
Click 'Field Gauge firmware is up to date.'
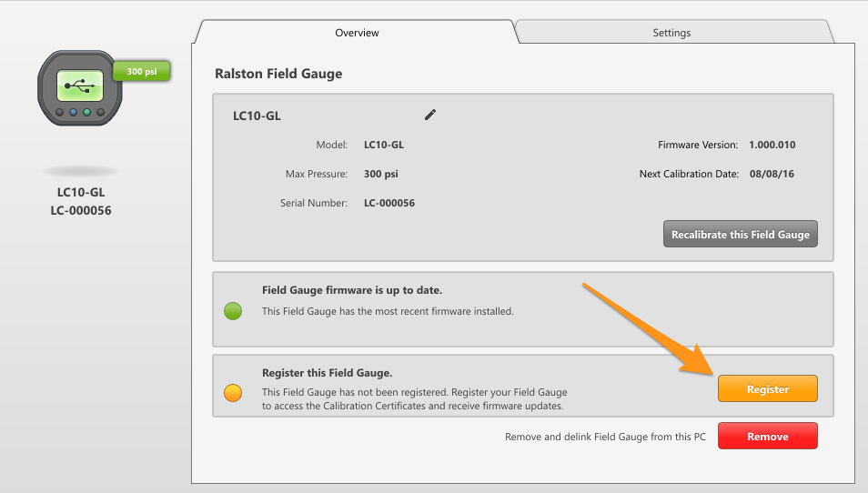[x=352, y=290]
